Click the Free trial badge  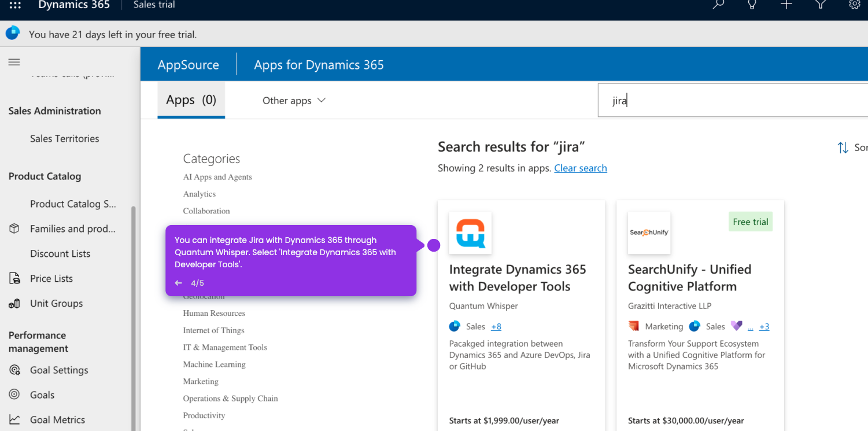coord(751,222)
